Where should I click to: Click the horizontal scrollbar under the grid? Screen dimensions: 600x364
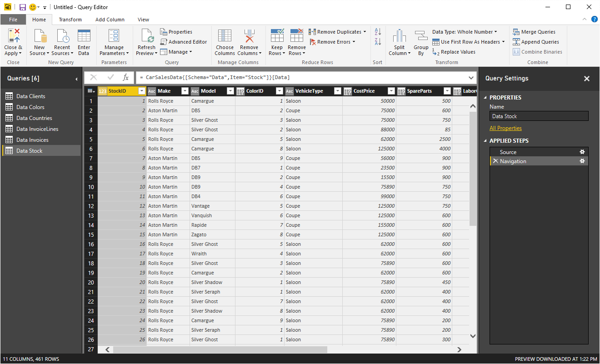click(x=220, y=349)
